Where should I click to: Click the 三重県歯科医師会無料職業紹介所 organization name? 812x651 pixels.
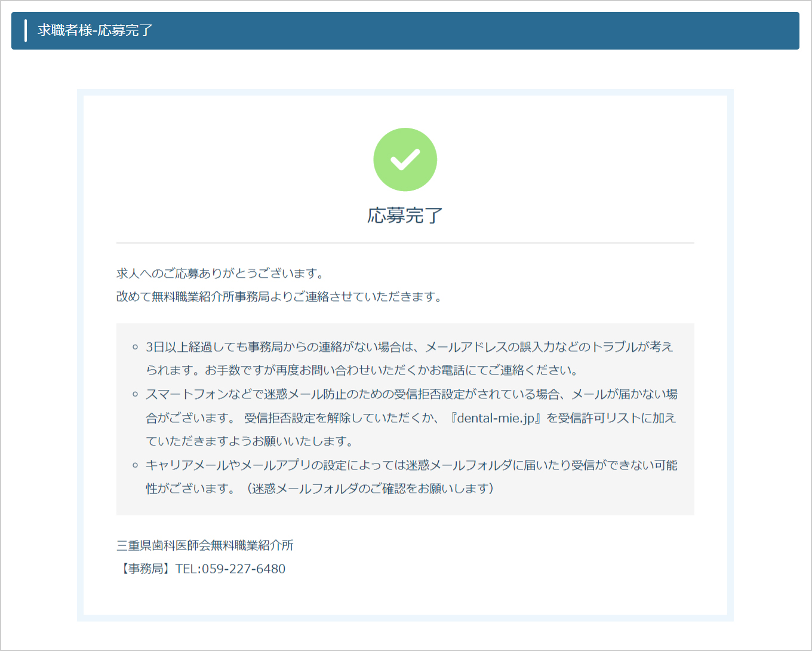tap(205, 545)
